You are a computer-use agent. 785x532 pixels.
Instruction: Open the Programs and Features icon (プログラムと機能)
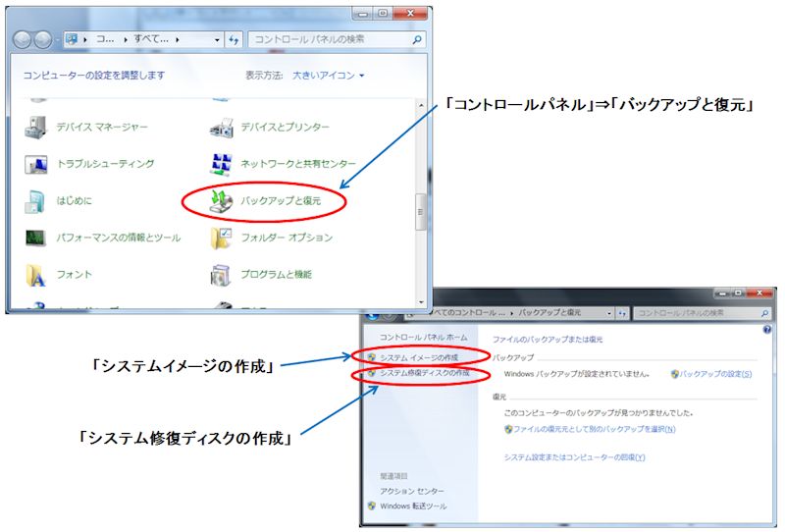point(221,275)
